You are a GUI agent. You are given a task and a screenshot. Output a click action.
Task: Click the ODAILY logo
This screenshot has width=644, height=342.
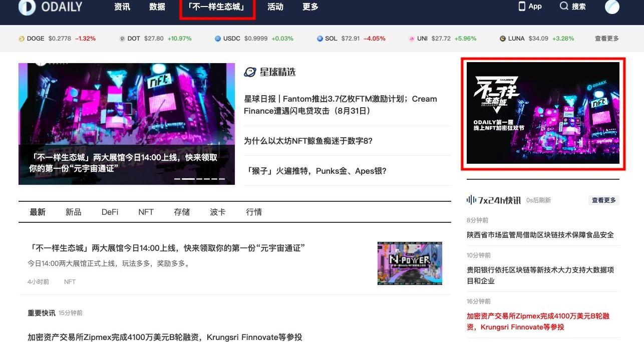[51, 7]
